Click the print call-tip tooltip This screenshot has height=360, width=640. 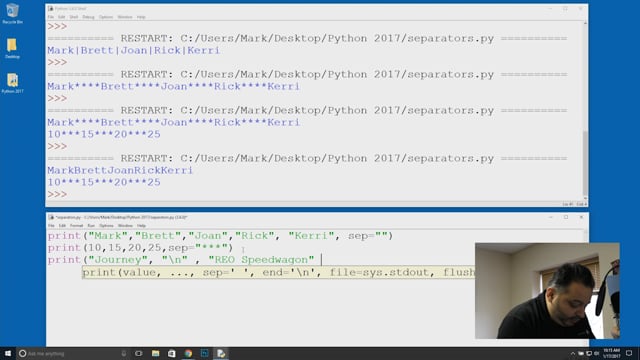tap(278, 272)
